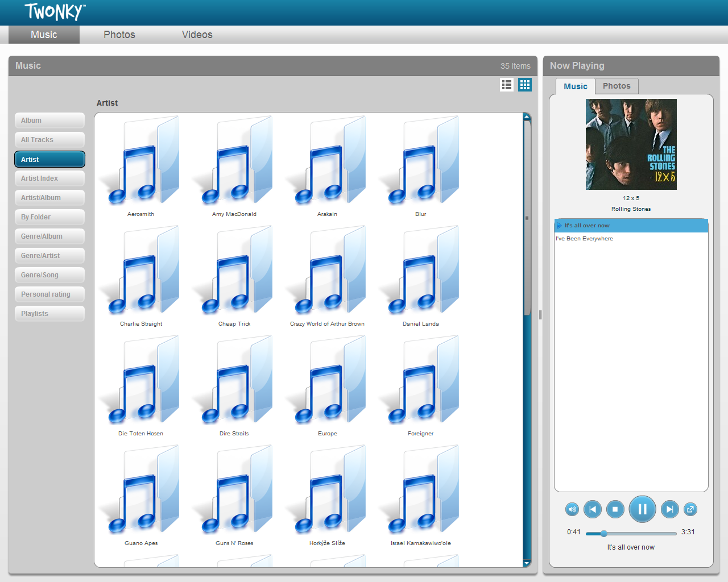This screenshot has height=582, width=728.
Task: Open the Israel Kamakawiwo'ole folder
Action: point(421,495)
